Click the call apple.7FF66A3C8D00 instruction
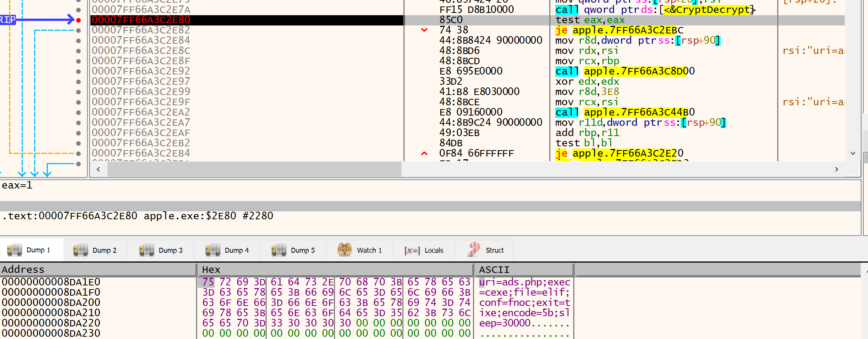The image size is (868, 339). pos(625,71)
